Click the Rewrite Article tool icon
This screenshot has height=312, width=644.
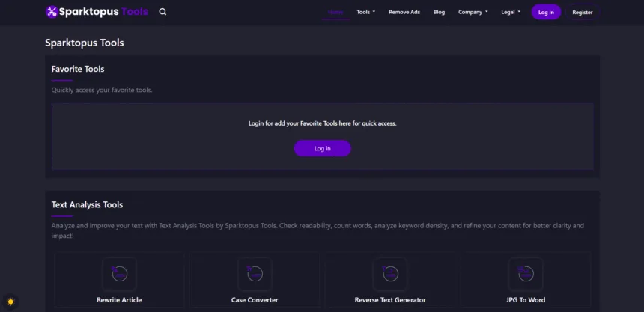coord(119,274)
